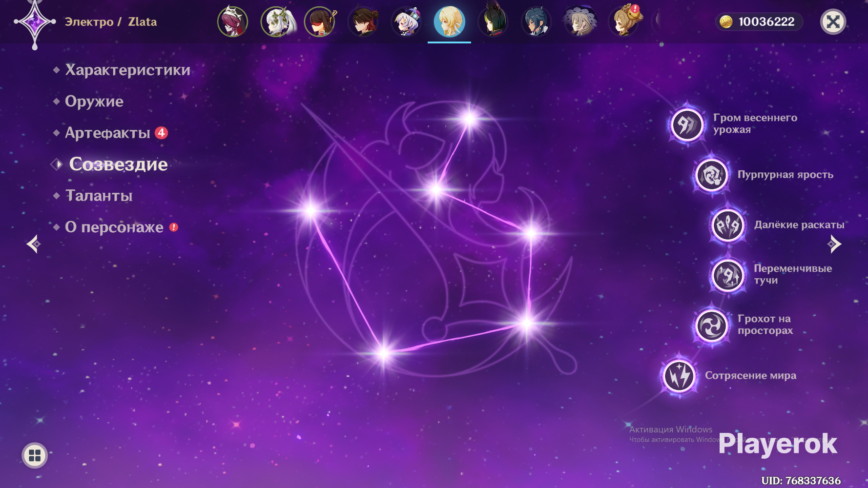This screenshot has width=868, height=488.
Task: Open the Оружие section
Action: click(x=94, y=101)
